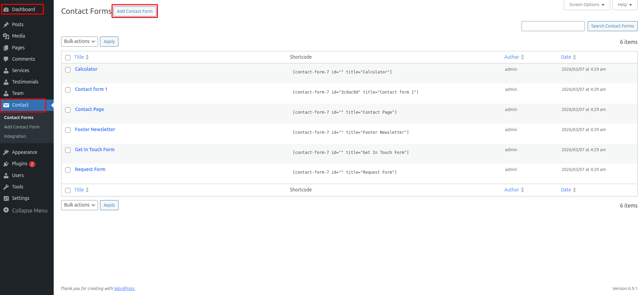Open Settings via the sliders icon

[6, 198]
